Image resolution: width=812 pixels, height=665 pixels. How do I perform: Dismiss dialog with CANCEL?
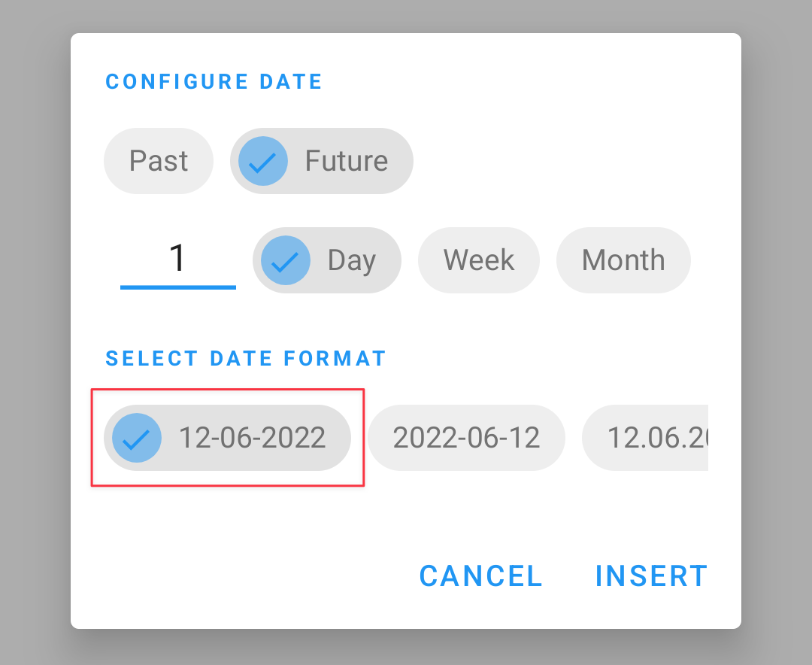(x=480, y=575)
